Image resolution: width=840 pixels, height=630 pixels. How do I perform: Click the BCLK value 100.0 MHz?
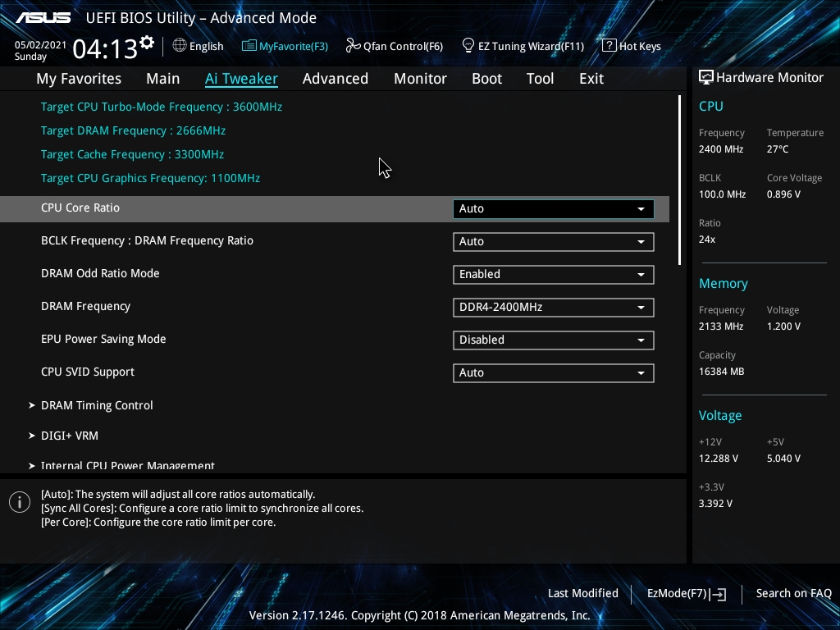pyautogui.click(x=722, y=194)
